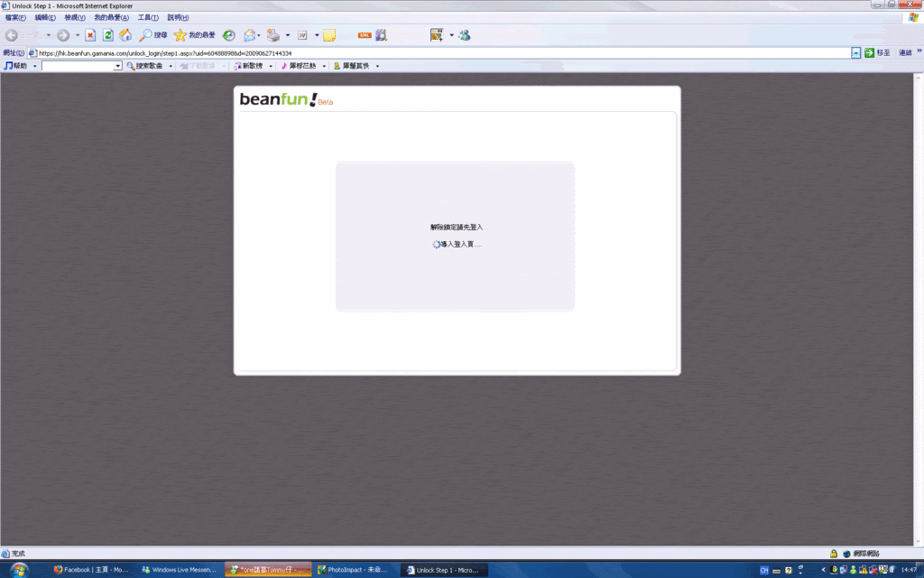Open the Mail envelope icon
The width and height of the screenshot is (924, 578).
(x=249, y=35)
